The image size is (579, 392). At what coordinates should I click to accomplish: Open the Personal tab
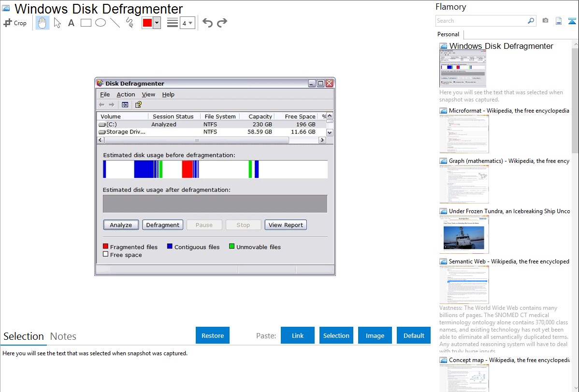click(448, 34)
